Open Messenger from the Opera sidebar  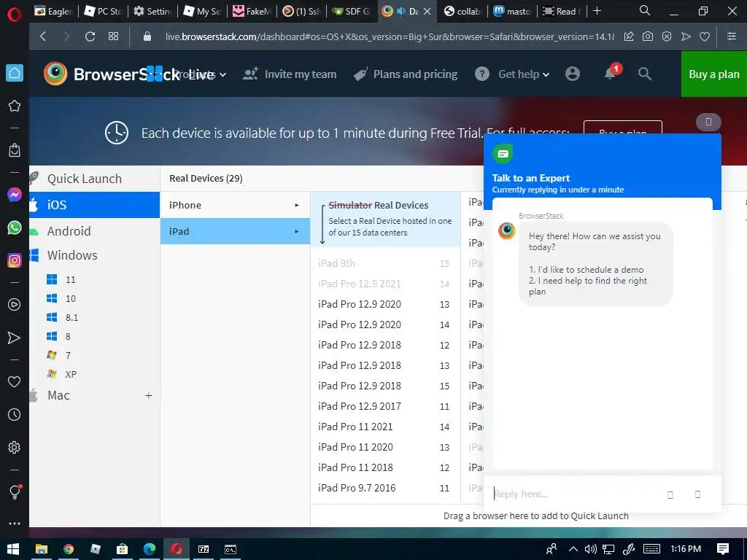point(15,195)
